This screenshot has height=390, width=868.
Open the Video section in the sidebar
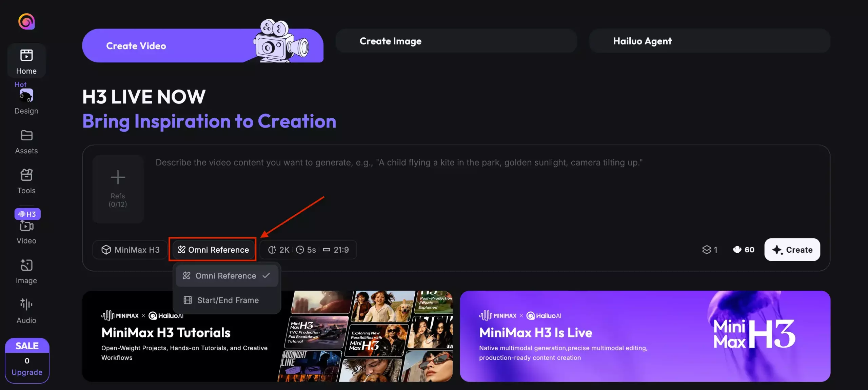coord(26,232)
